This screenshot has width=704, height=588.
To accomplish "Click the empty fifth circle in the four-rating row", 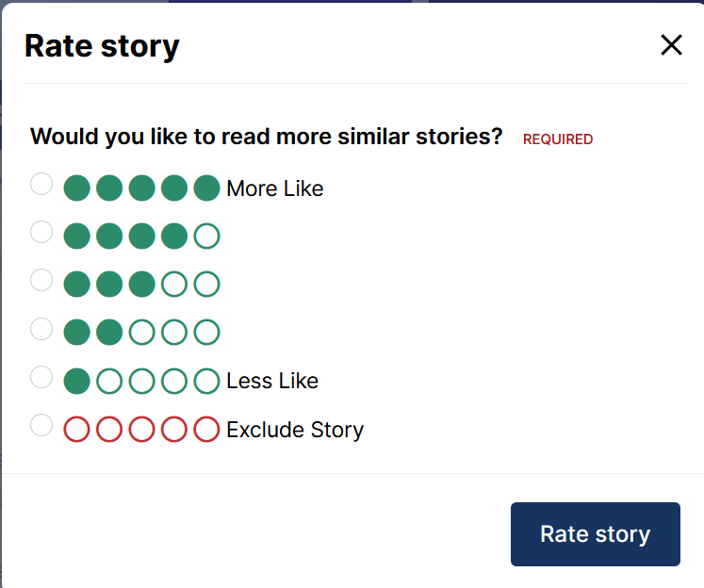I will pos(206,236).
